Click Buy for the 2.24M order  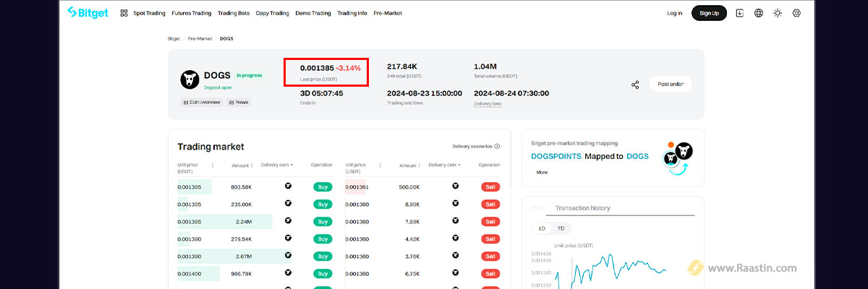pos(323,221)
